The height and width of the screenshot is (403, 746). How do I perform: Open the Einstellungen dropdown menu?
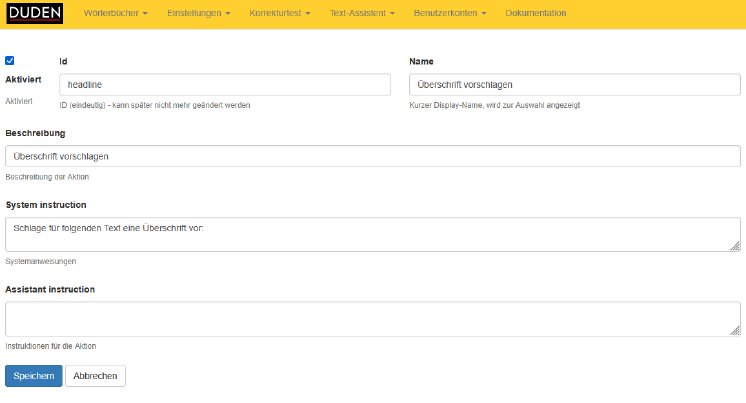pyautogui.click(x=198, y=13)
